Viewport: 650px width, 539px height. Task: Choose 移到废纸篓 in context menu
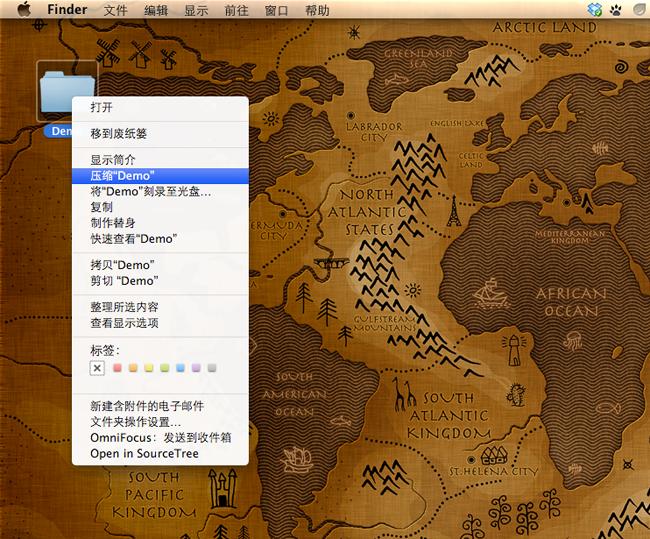[160, 134]
